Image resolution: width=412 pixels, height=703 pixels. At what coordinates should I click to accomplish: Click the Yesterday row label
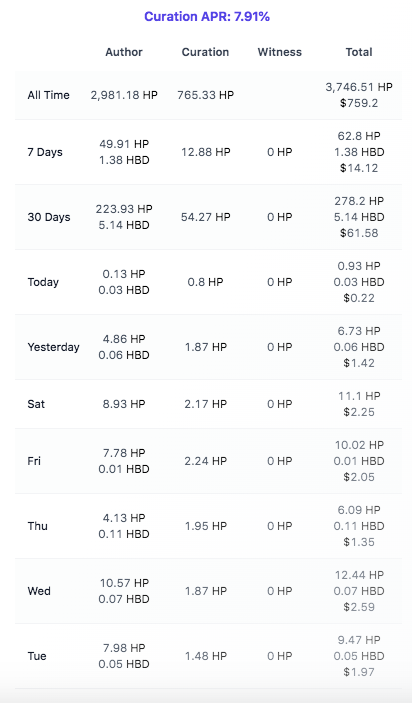point(53,347)
